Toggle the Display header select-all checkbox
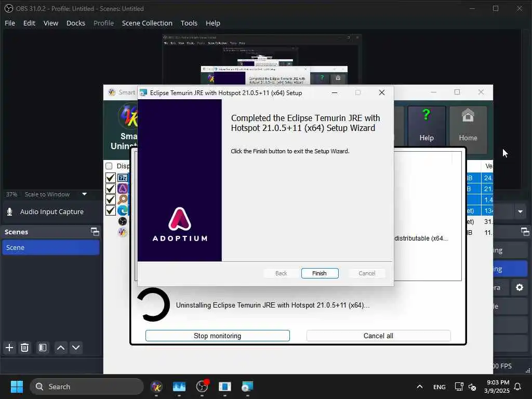 point(109,166)
